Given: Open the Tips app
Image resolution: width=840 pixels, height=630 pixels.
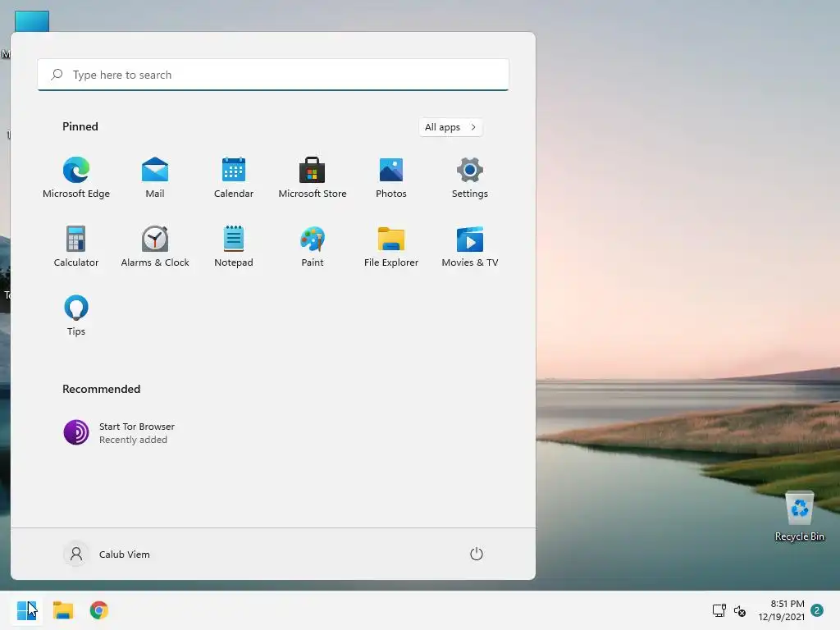Looking at the screenshot, I should [76, 316].
